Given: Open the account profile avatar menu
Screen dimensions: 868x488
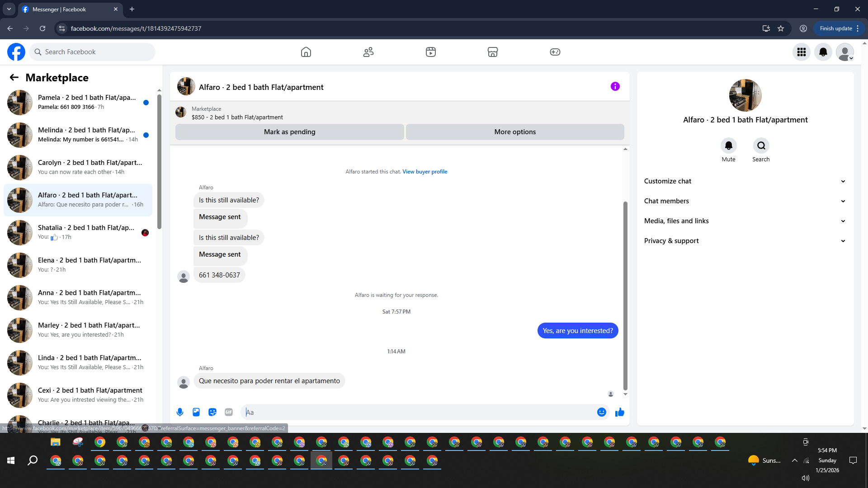Looking at the screenshot, I should click(845, 52).
